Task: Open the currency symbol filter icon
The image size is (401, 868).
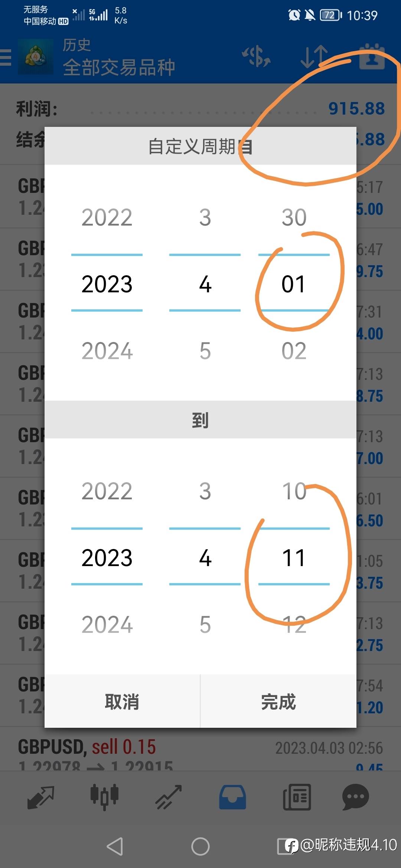Action: [x=256, y=57]
